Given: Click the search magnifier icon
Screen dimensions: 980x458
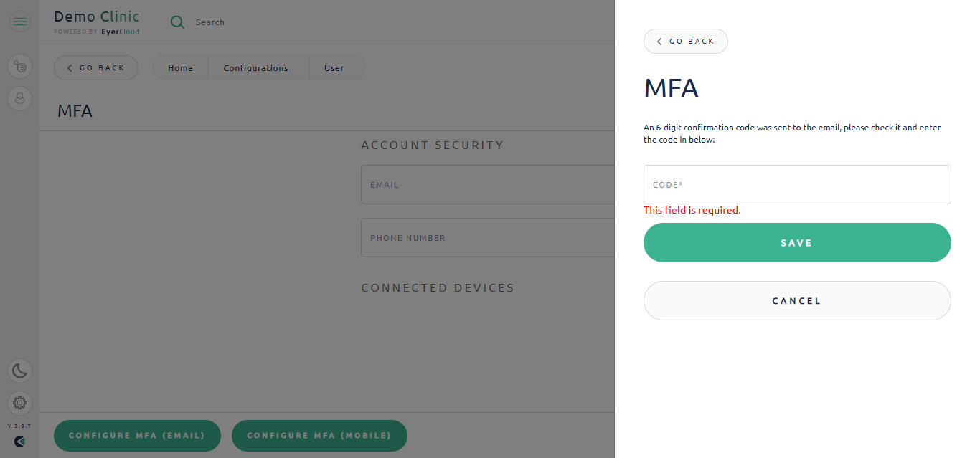Looking at the screenshot, I should click(x=177, y=22).
